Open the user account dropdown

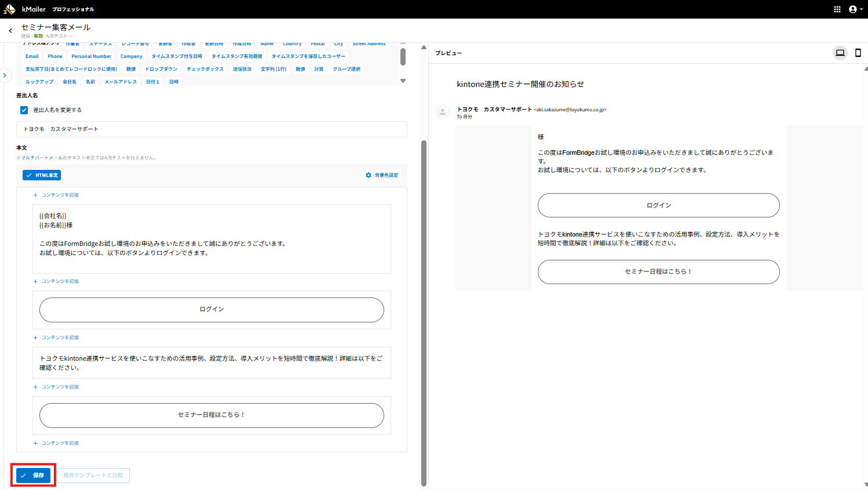click(x=855, y=9)
